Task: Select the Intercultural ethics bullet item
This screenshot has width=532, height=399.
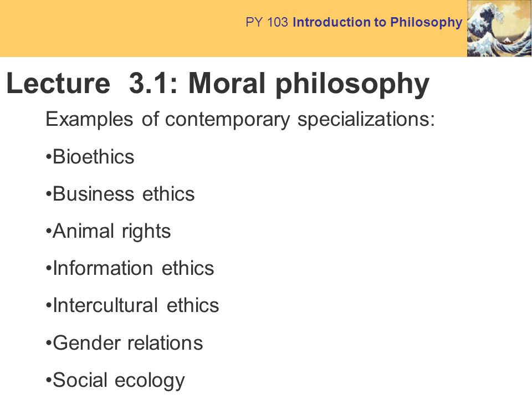Action: pos(132,305)
